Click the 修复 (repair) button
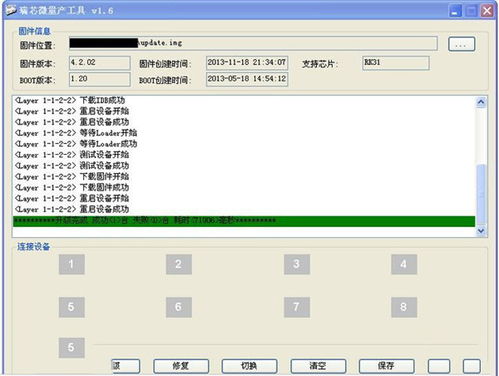The width and height of the screenshot is (499, 376). 181,366
